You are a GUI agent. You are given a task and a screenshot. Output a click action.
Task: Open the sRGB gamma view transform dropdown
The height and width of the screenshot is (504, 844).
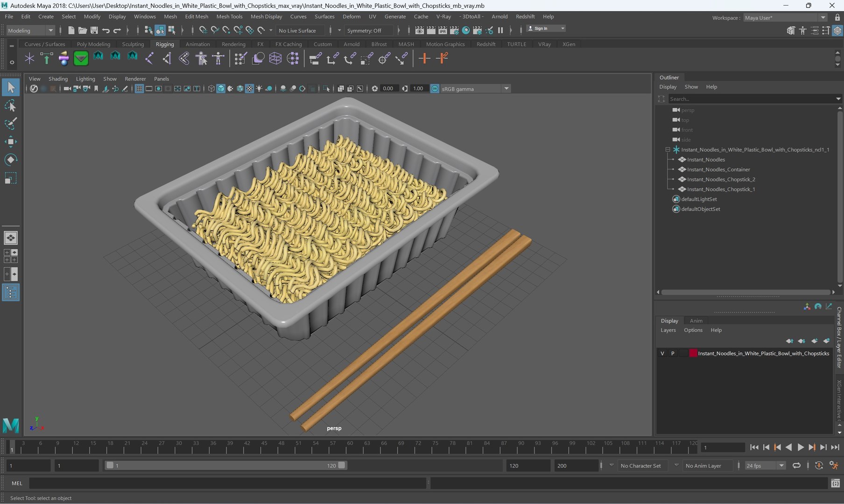point(475,89)
